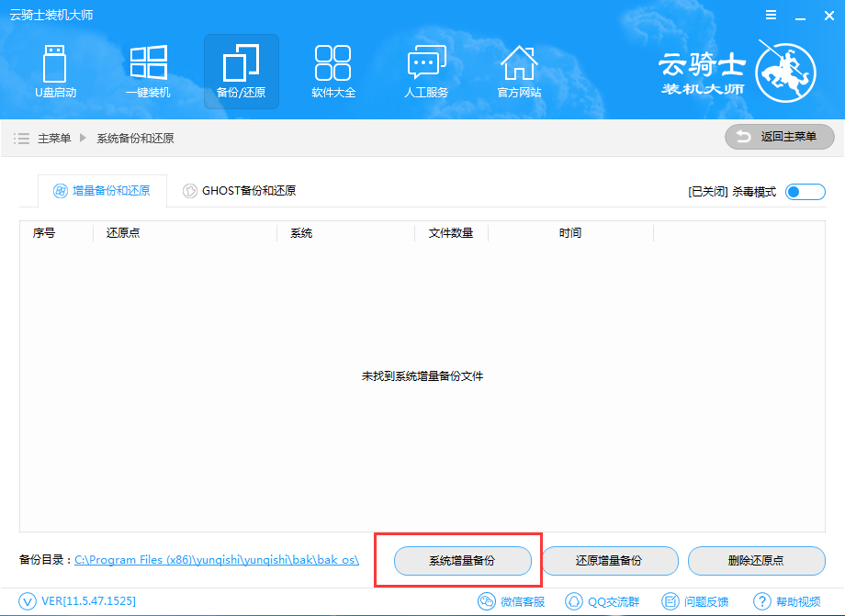Open the hamburger menu at top right

click(770, 15)
